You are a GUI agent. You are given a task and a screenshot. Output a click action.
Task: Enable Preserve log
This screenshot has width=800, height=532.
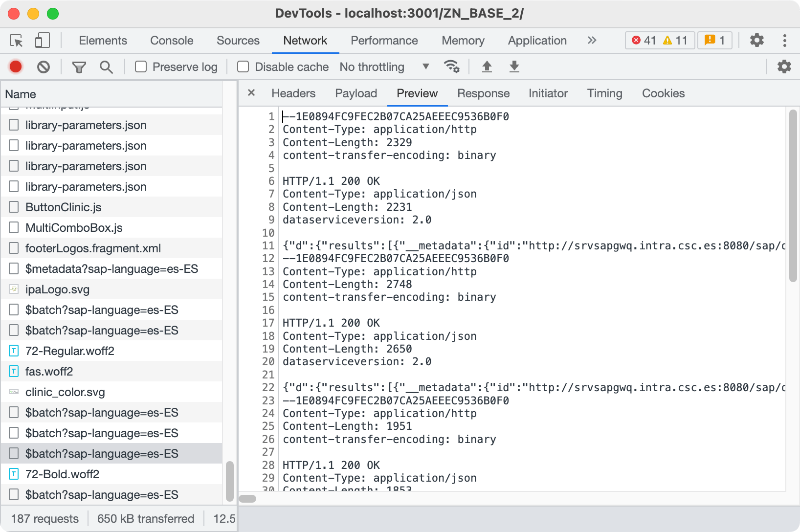pyautogui.click(x=141, y=66)
